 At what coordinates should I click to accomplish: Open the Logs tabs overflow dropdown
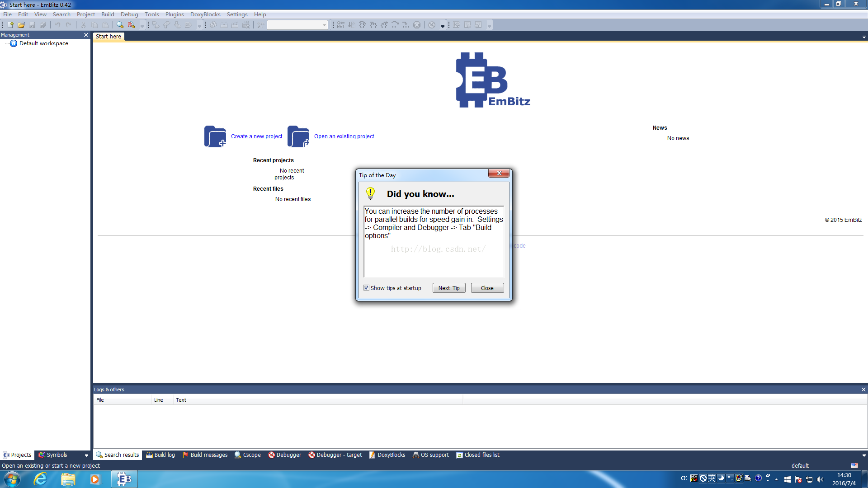(x=864, y=455)
